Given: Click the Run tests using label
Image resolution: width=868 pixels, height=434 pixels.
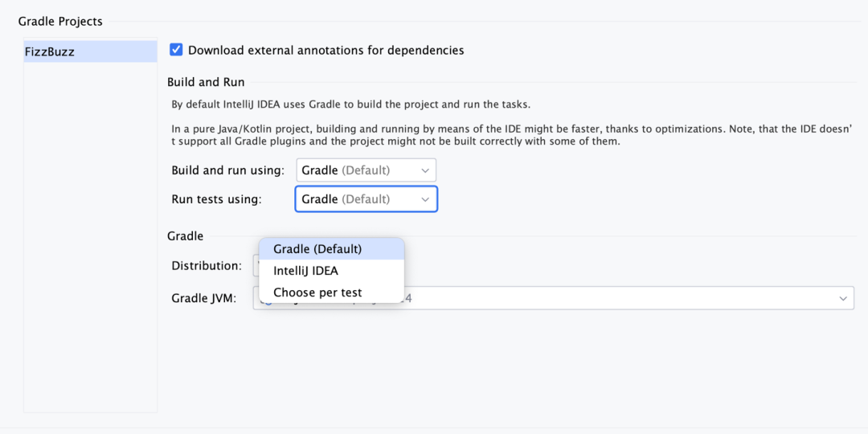Looking at the screenshot, I should click(x=216, y=199).
